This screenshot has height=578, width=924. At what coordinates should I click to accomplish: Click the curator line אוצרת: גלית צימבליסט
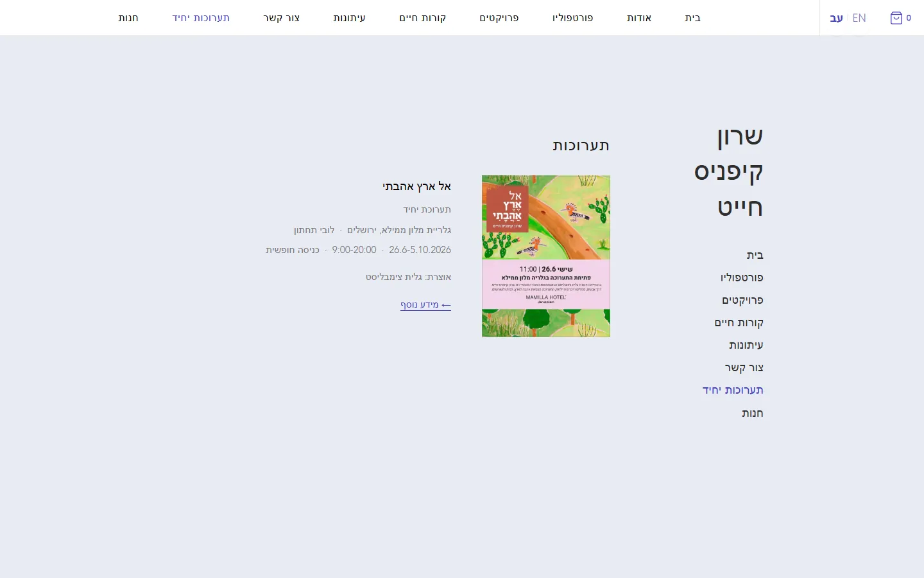tap(409, 277)
